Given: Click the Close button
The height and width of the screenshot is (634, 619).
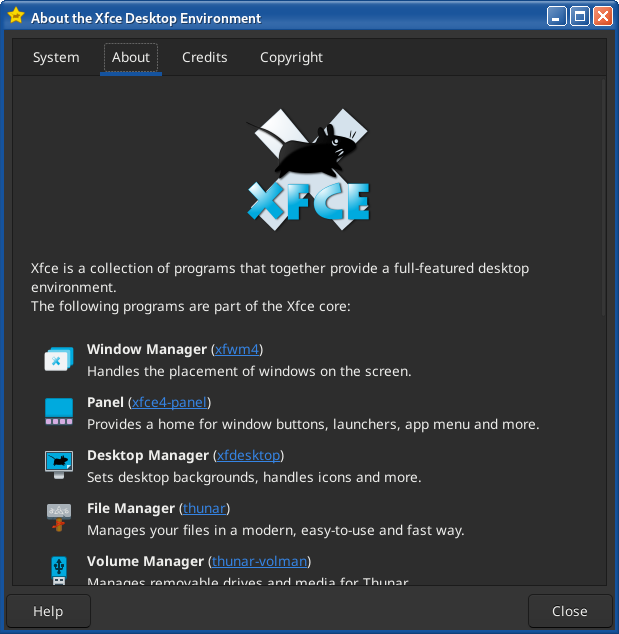Looking at the screenshot, I should [x=570, y=611].
